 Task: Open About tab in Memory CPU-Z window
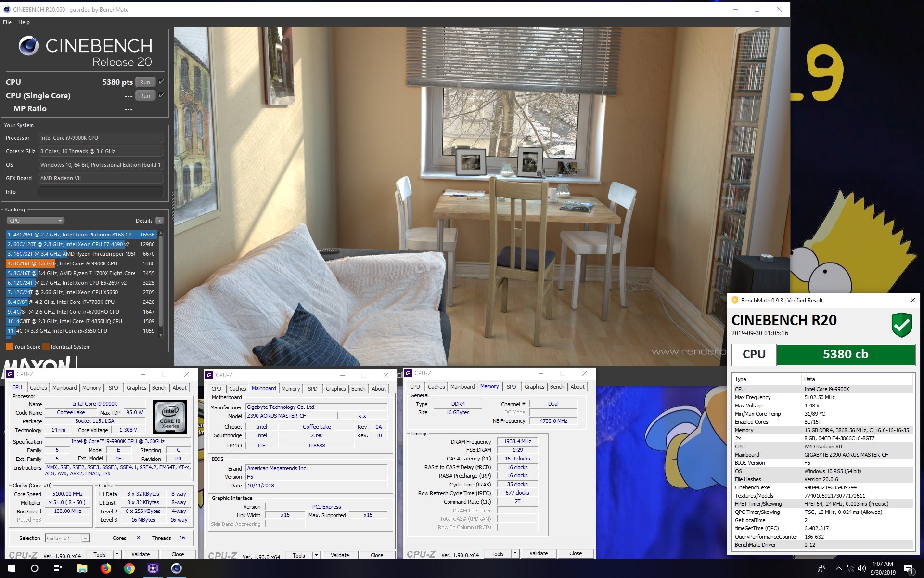(x=577, y=387)
